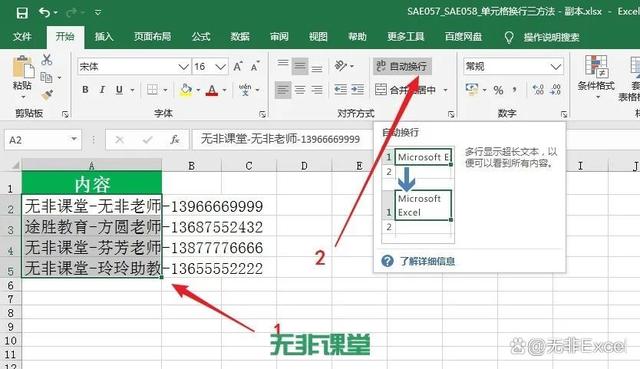Screen dimensions: 640x369
Task: Click the Save icon in quick access toolbar
Action: coord(22,13)
